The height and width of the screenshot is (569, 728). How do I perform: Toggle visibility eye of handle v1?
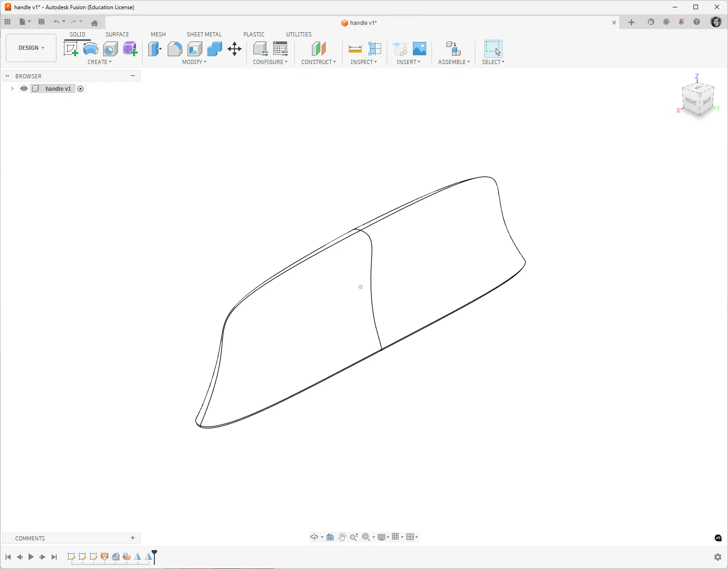[24, 89]
